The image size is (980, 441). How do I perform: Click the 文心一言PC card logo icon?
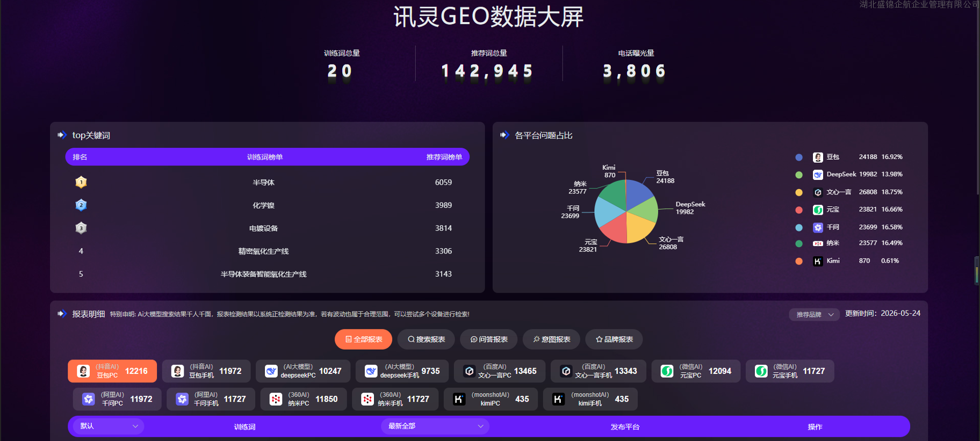(469, 371)
